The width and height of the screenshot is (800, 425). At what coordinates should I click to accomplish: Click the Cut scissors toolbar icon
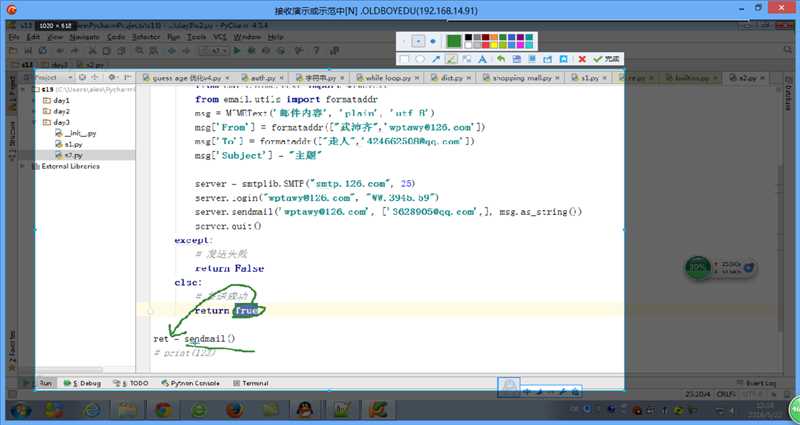(92, 51)
